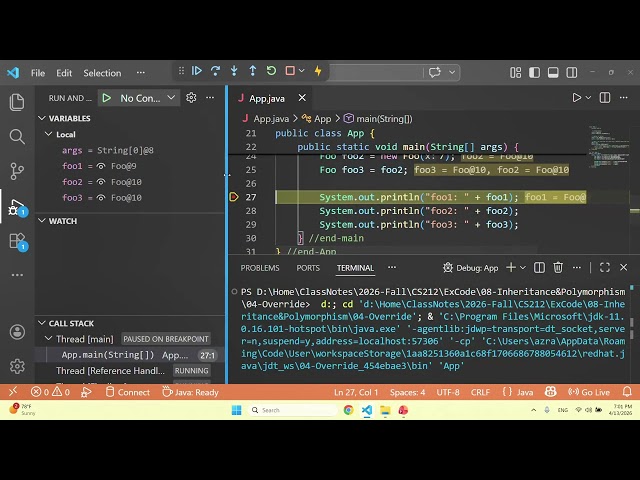
Task: Change indentation via Spaces: 4
Action: click(407, 392)
